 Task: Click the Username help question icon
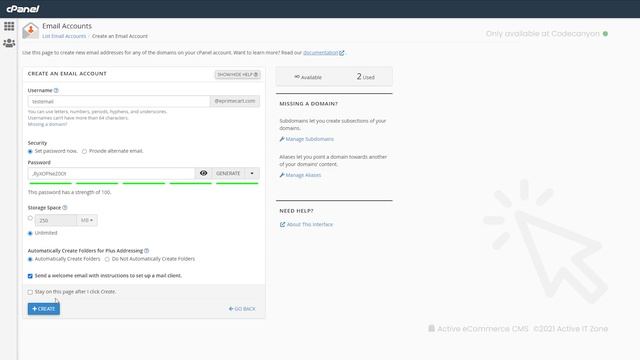pyautogui.click(x=56, y=90)
